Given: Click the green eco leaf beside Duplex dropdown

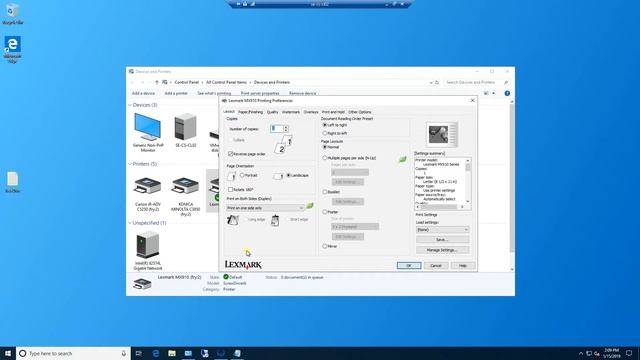Looking at the screenshot, I should 310,206.
